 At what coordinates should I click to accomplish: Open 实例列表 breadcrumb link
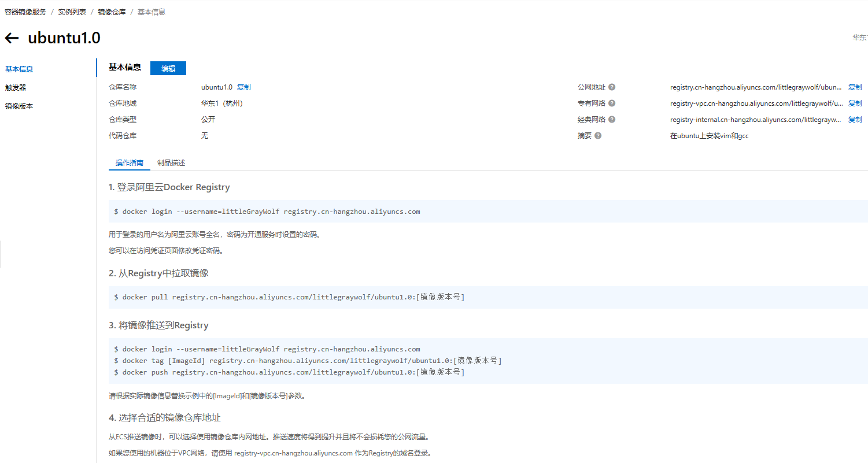(72, 12)
